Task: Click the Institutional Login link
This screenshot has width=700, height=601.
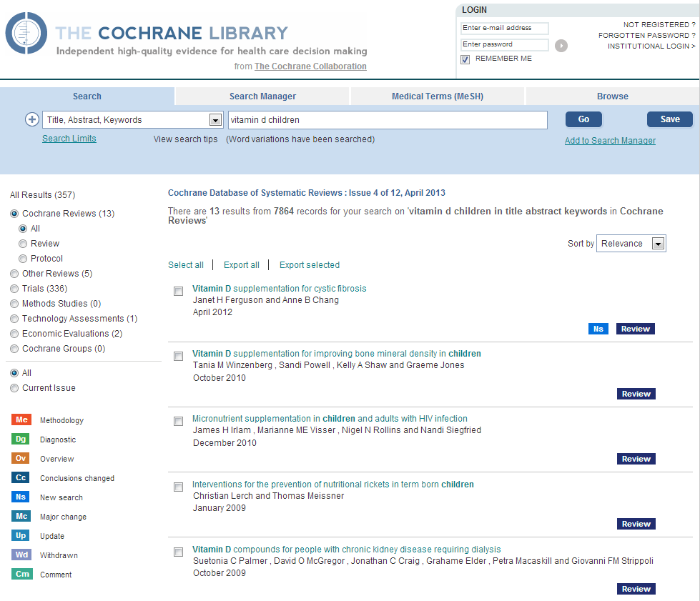Action: coord(651,46)
